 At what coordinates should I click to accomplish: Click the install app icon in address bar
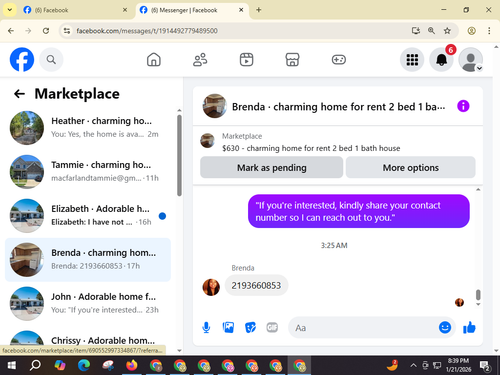415,31
